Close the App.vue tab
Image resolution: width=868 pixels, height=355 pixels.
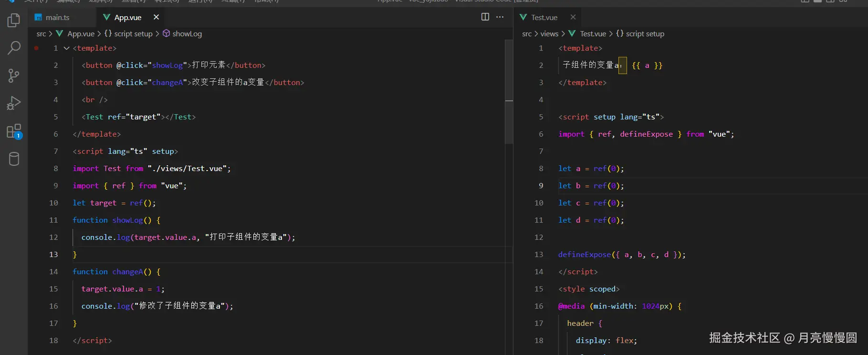(x=156, y=17)
